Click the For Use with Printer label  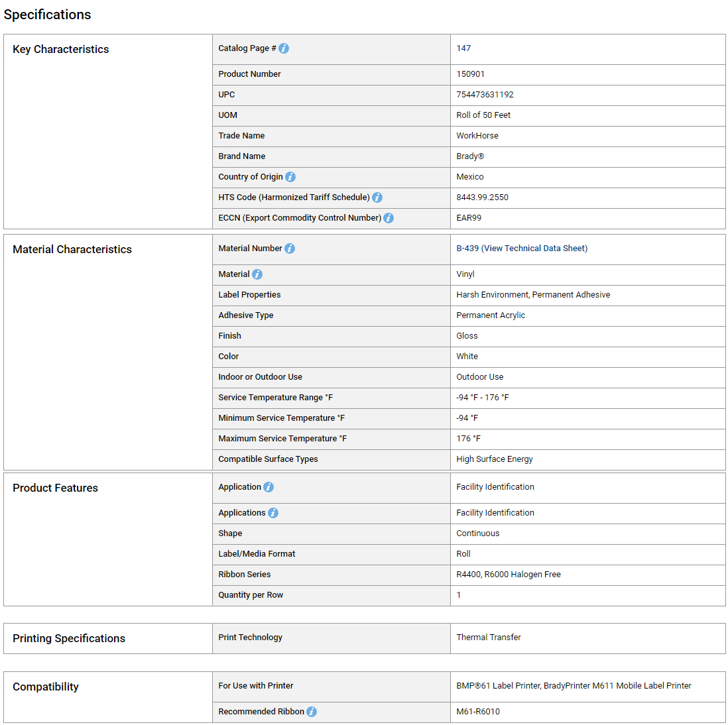coord(256,685)
